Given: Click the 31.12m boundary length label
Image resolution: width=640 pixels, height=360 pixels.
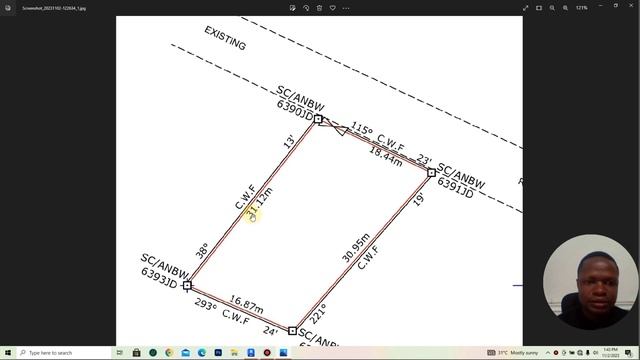Looking at the screenshot, I should tap(260, 203).
